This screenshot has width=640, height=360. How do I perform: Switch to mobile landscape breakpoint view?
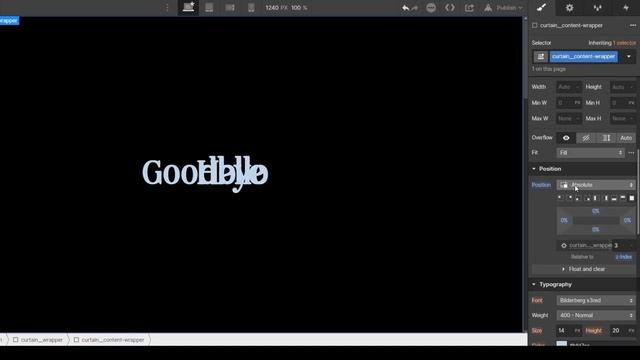click(x=230, y=7)
